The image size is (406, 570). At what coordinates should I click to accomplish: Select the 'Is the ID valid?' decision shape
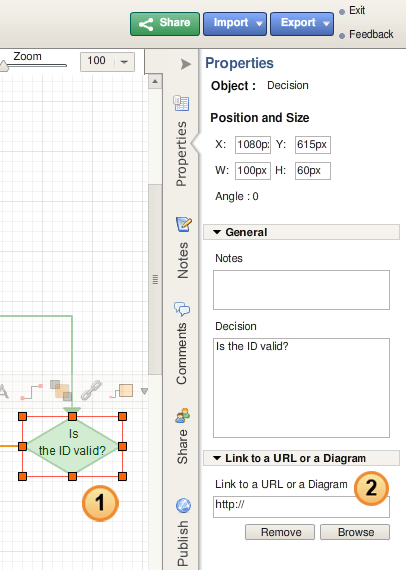(x=72, y=446)
